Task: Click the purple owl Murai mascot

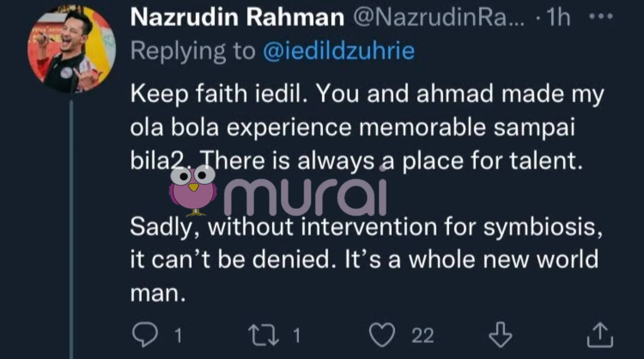Action: (193, 190)
